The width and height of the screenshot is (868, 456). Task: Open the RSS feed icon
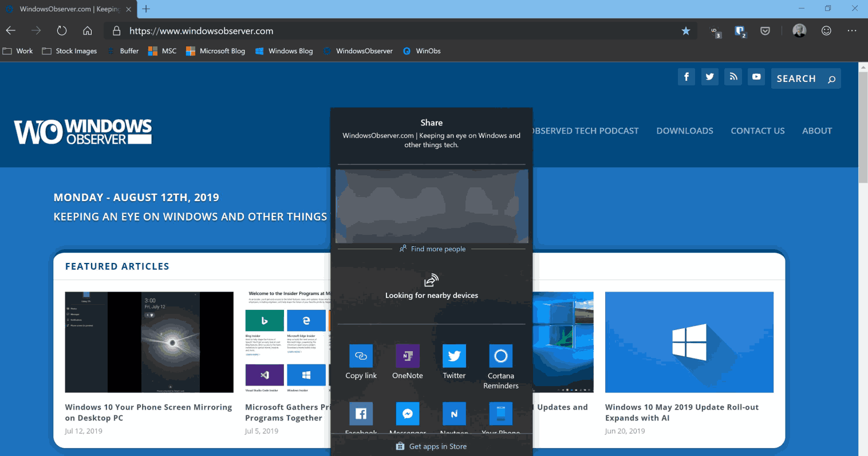[x=733, y=77]
